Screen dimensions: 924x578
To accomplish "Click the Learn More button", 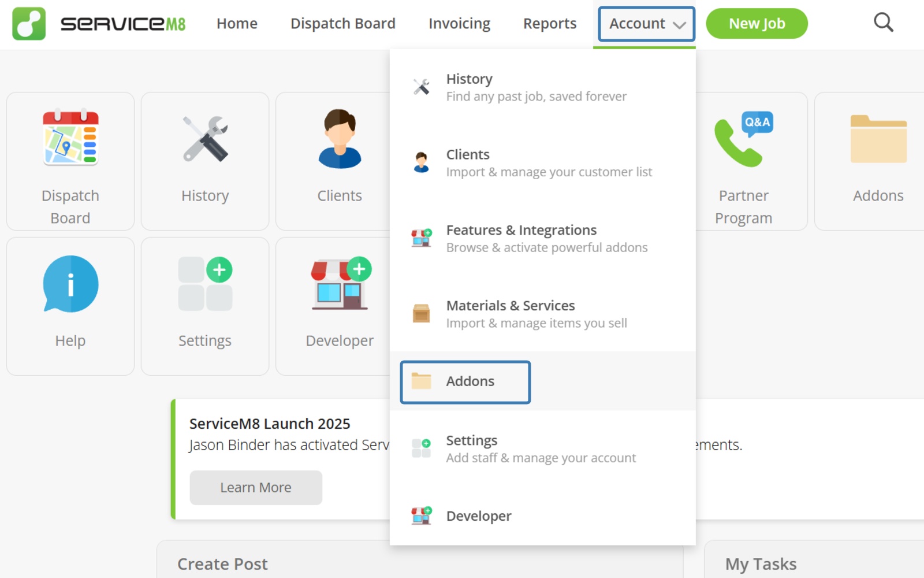I will 256,487.
